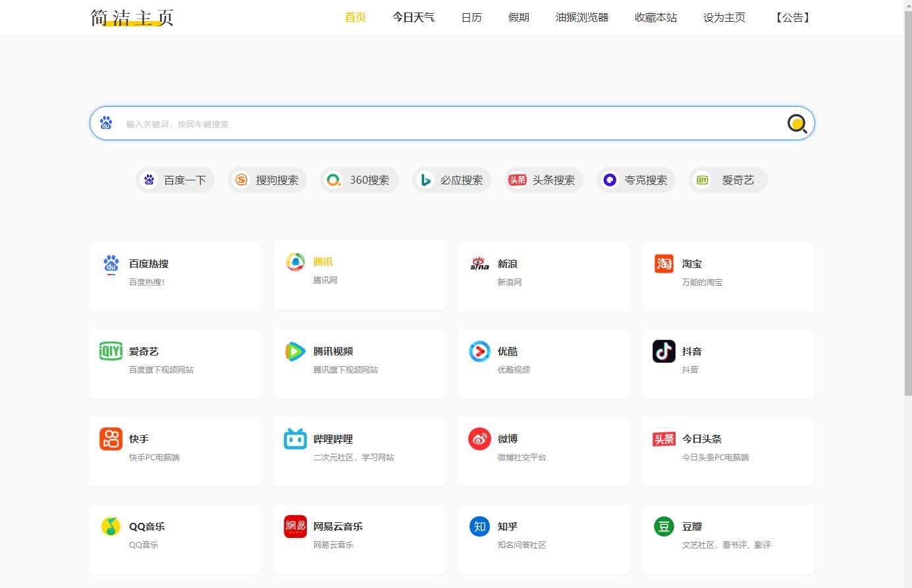This screenshot has width=912, height=588.
Task: Click the blue 知乎 icon
Action: pos(479,526)
